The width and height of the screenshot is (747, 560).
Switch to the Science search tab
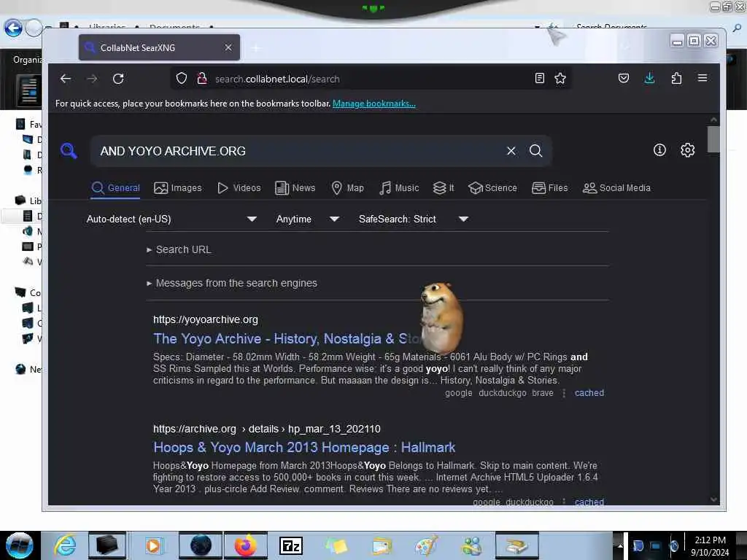[492, 188]
